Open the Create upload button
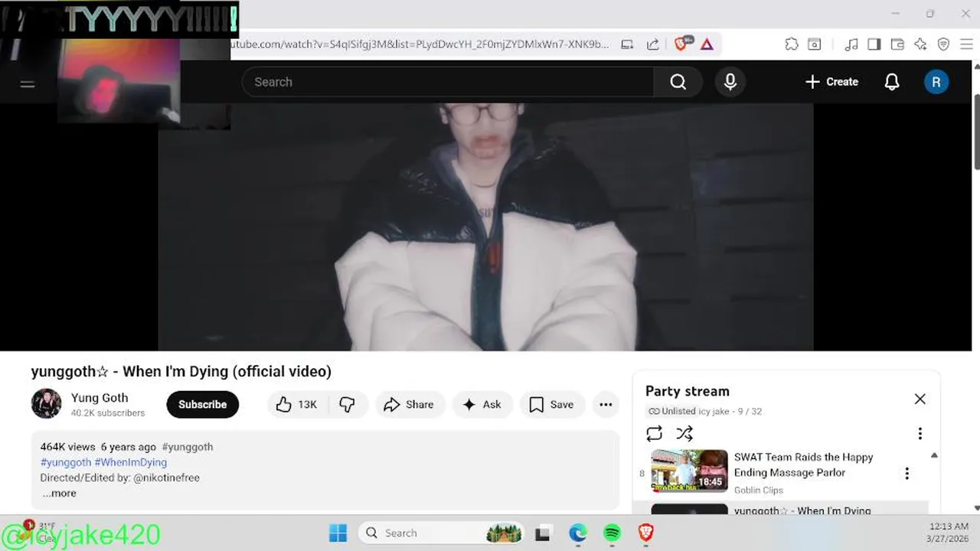The width and height of the screenshot is (980, 551). click(x=831, y=82)
